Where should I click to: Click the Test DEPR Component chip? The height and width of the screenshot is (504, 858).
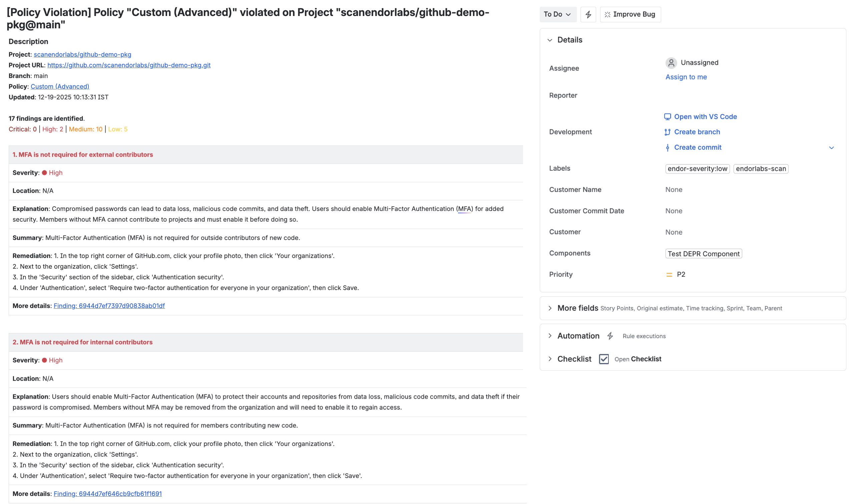click(704, 254)
